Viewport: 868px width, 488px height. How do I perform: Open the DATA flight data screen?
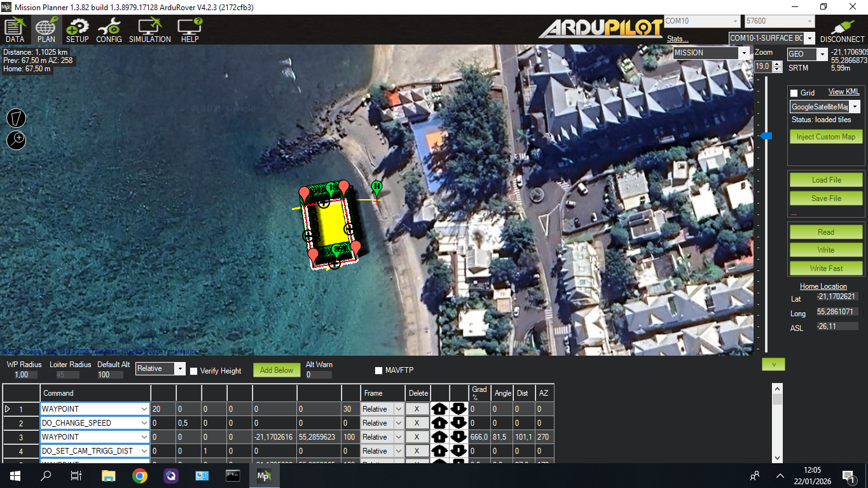[15, 30]
